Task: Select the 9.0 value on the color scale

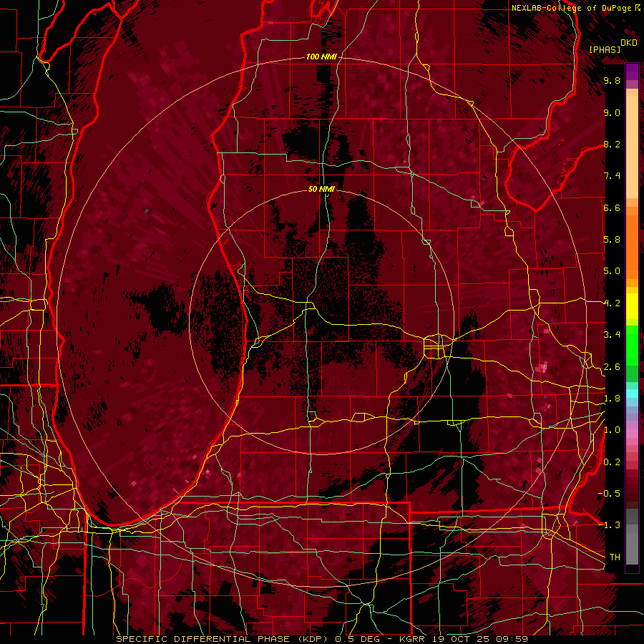Action: [x=612, y=112]
